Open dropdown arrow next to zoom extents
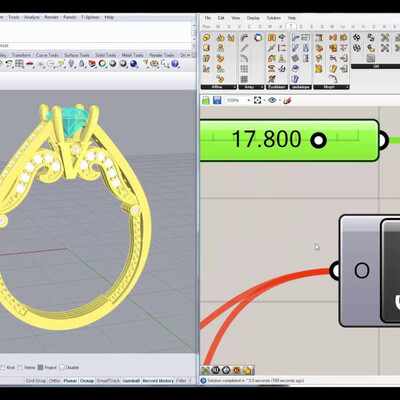 [x=264, y=100]
